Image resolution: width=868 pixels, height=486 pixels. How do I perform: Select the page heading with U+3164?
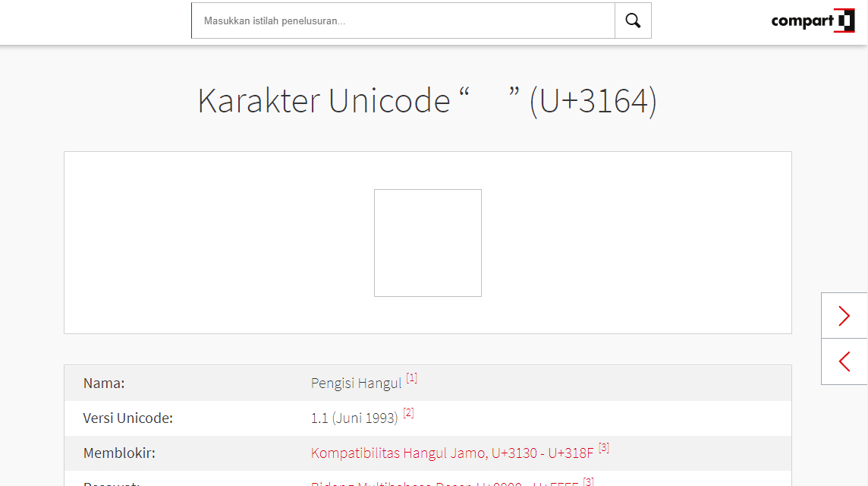click(x=427, y=101)
